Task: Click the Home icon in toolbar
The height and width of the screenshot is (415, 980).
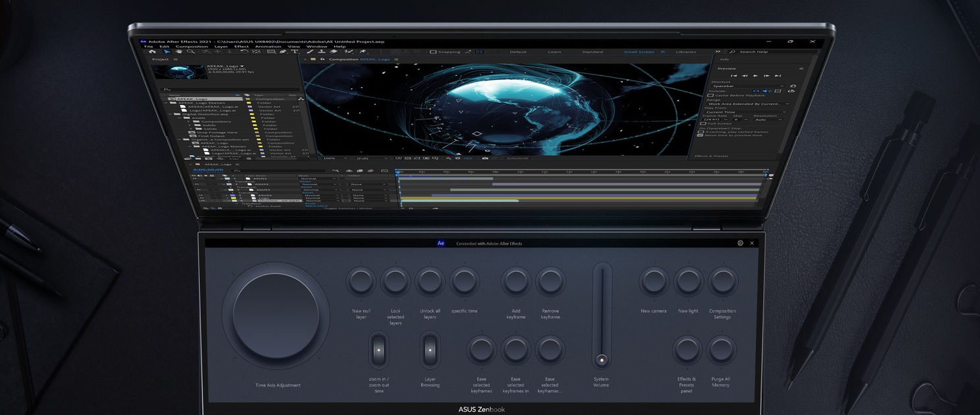Action: tap(152, 51)
